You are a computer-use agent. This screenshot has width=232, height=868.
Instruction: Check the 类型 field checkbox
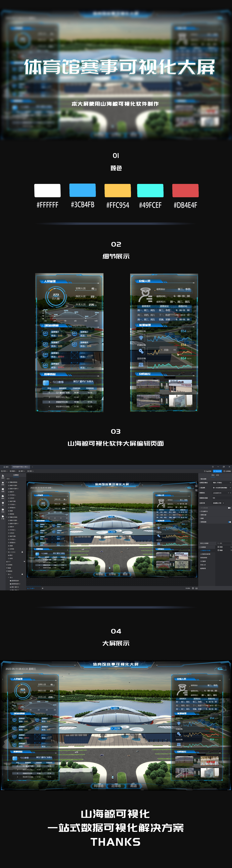(219, 547)
